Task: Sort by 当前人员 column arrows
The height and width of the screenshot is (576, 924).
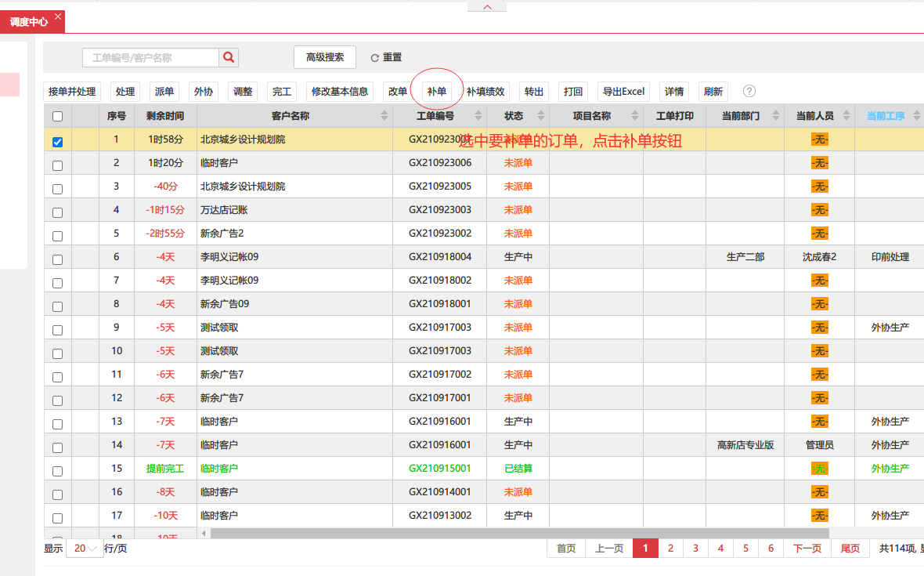Action: (846, 115)
